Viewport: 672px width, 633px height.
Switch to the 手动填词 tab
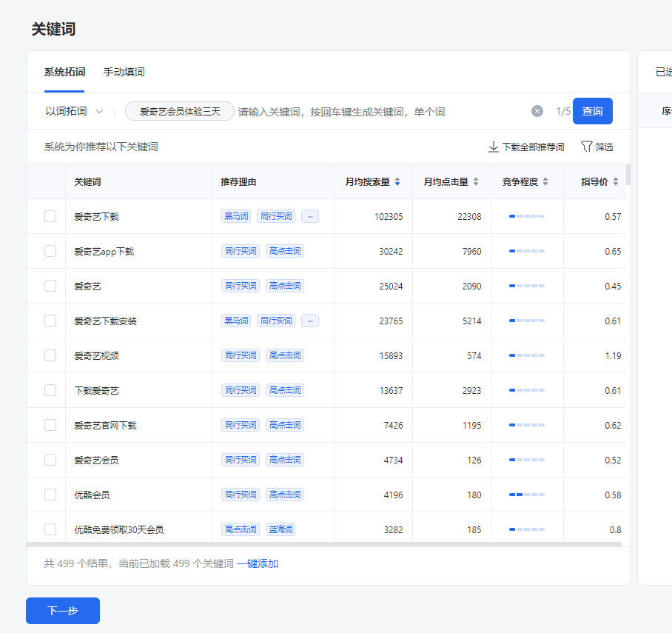pyautogui.click(x=124, y=72)
